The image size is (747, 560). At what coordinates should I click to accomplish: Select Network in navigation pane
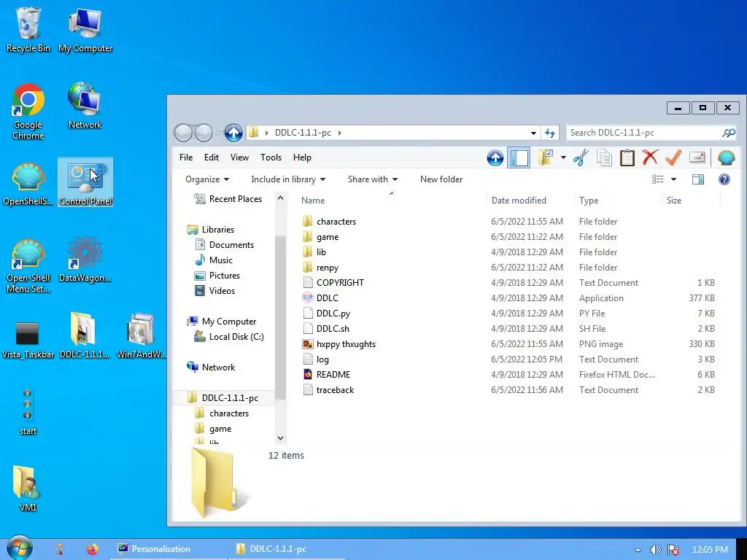click(x=218, y=367)
